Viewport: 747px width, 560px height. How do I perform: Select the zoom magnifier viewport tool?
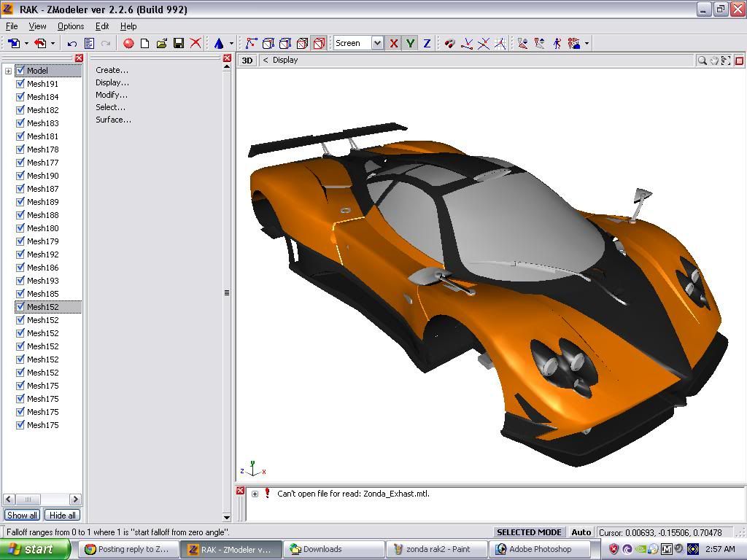click(702, 61)
